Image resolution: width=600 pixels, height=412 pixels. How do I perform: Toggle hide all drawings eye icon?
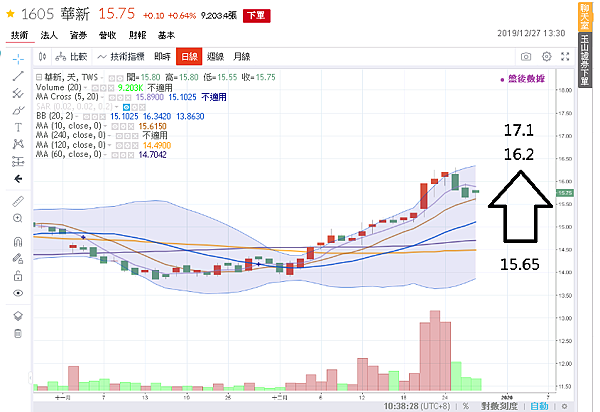click(18, 293)
